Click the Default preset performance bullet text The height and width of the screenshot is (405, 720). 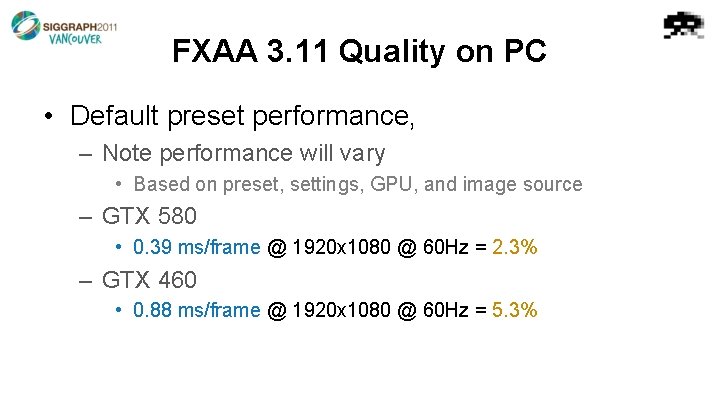(x=242, y=116)
